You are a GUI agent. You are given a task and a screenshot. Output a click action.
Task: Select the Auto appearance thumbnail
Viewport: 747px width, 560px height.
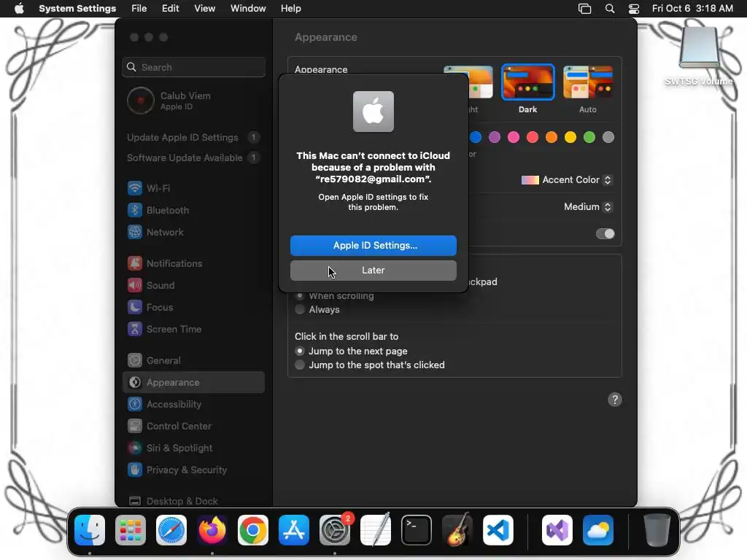tap(588, 82)
